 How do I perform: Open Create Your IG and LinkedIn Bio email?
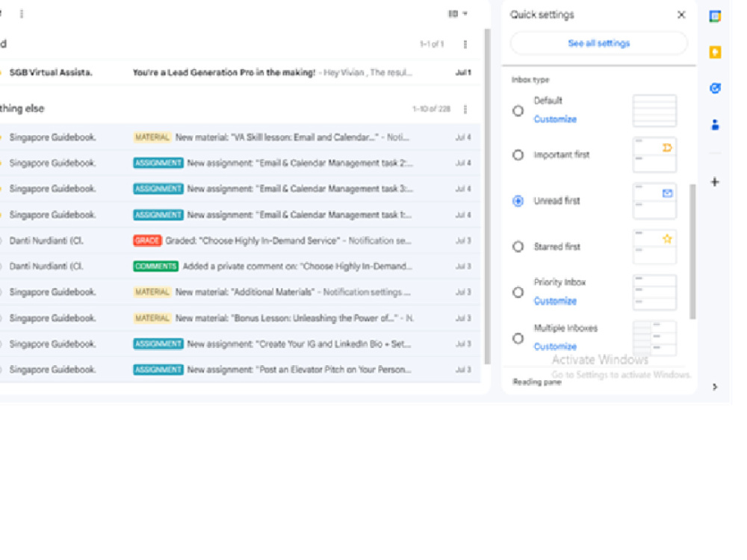click(238, 343)
